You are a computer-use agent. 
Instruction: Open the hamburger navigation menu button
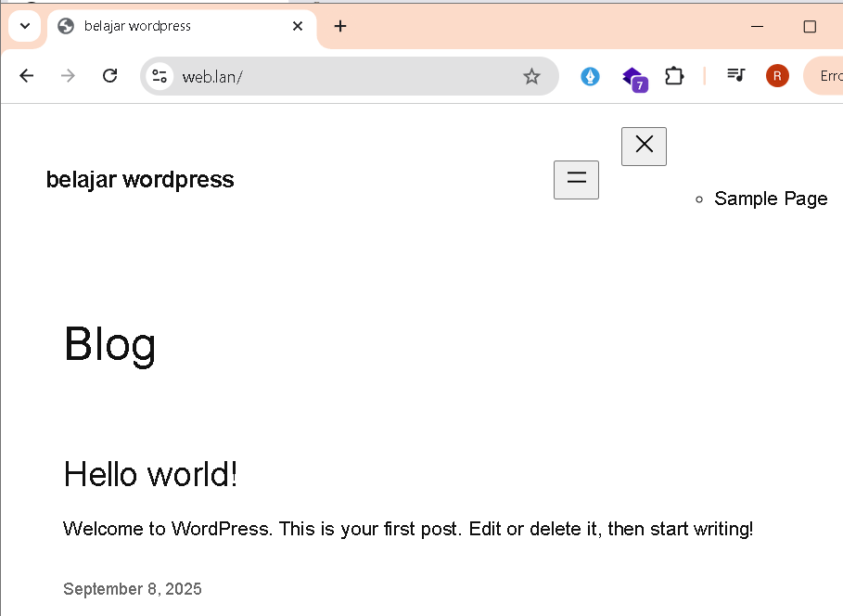click(576, 179)
